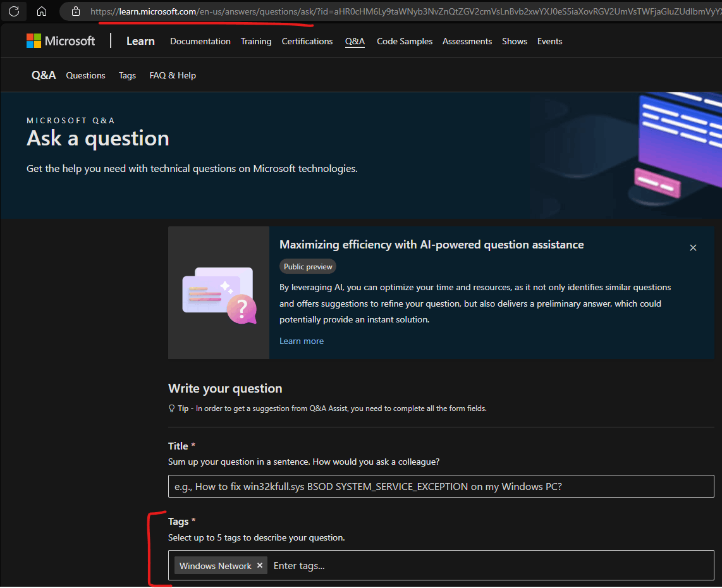The image size is (722, 588).
Task: Remove the Windows Network tag
Action: click(260, 565)
